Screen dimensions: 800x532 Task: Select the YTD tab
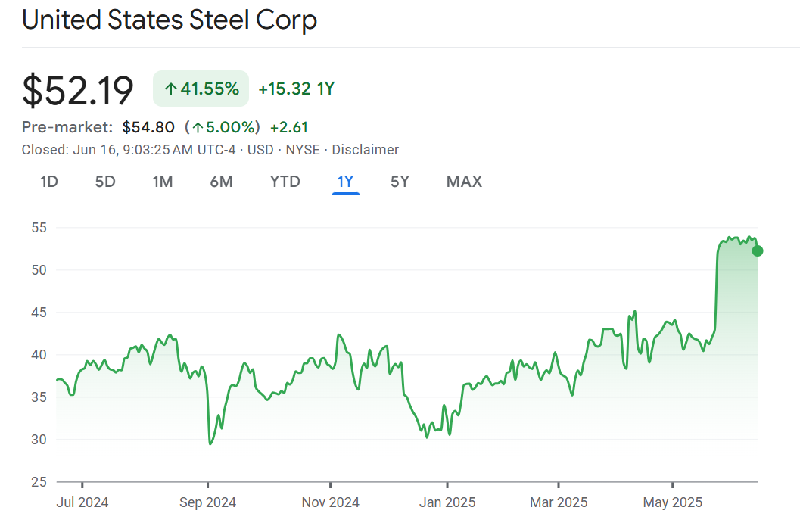pos(285,182)
